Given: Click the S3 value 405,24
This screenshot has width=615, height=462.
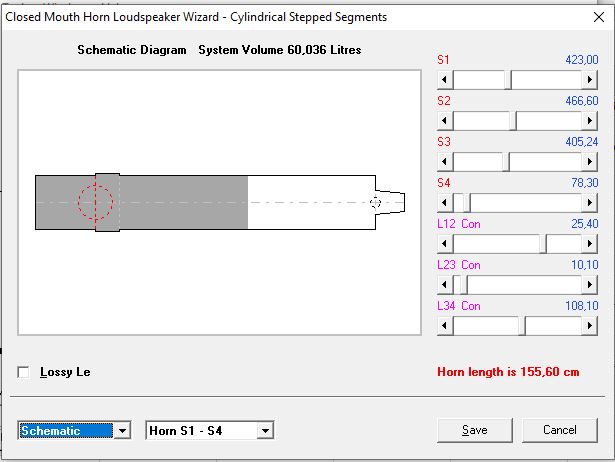Looking at the screenshot, I should [582, 142].
